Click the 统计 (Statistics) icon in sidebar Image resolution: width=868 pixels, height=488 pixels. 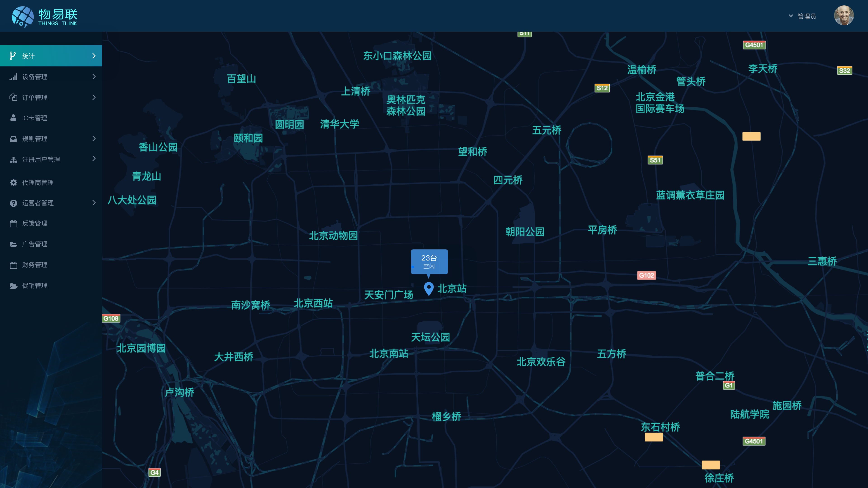coord(13,55)
